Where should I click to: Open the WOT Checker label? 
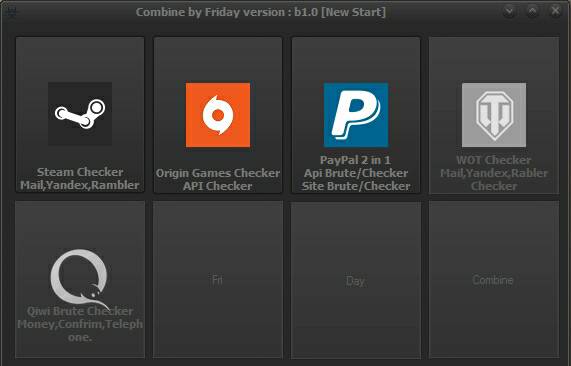tap(494, 160)
